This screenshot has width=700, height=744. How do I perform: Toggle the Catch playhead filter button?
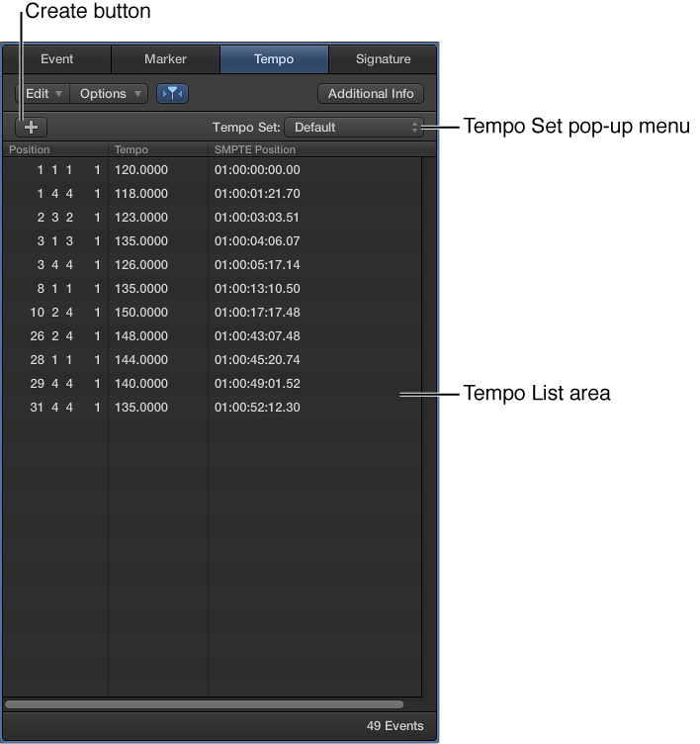click(173, 93)
